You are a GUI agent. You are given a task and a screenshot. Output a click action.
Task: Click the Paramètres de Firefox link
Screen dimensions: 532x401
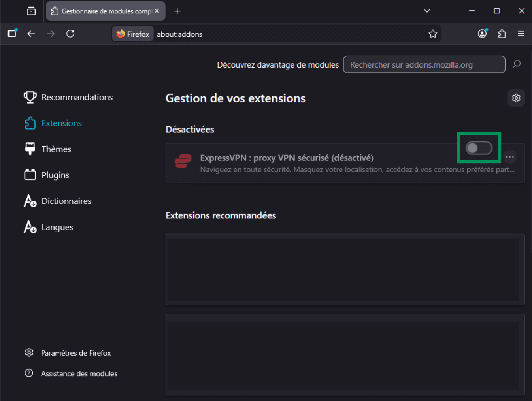click(76, 353)
